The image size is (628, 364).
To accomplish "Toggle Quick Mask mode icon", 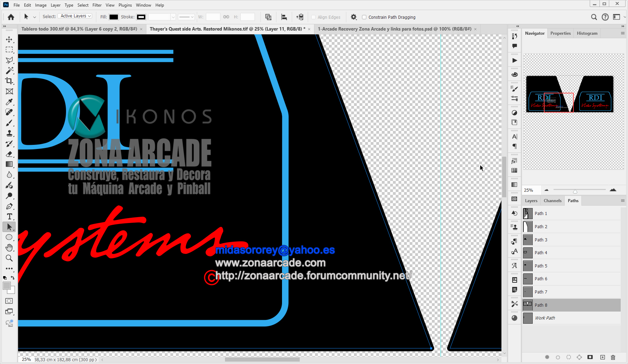I will click(9, 301).
